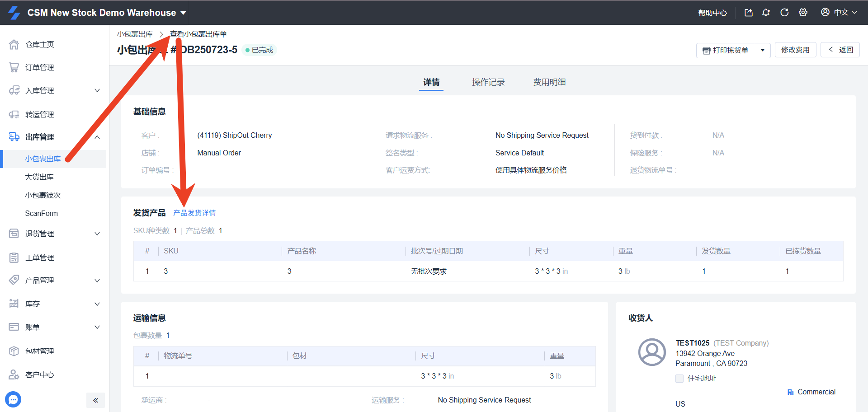
Task: Go to 仓库主页 in sidebar
Action: point(40,44)
